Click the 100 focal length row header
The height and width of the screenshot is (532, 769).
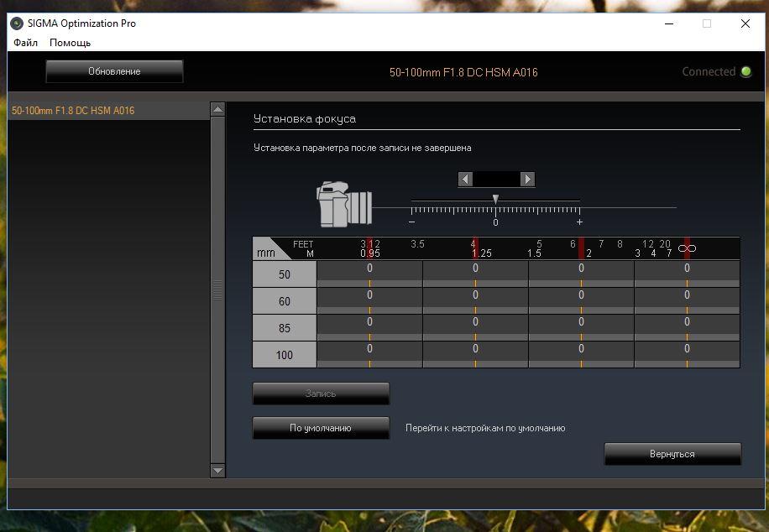285,355
